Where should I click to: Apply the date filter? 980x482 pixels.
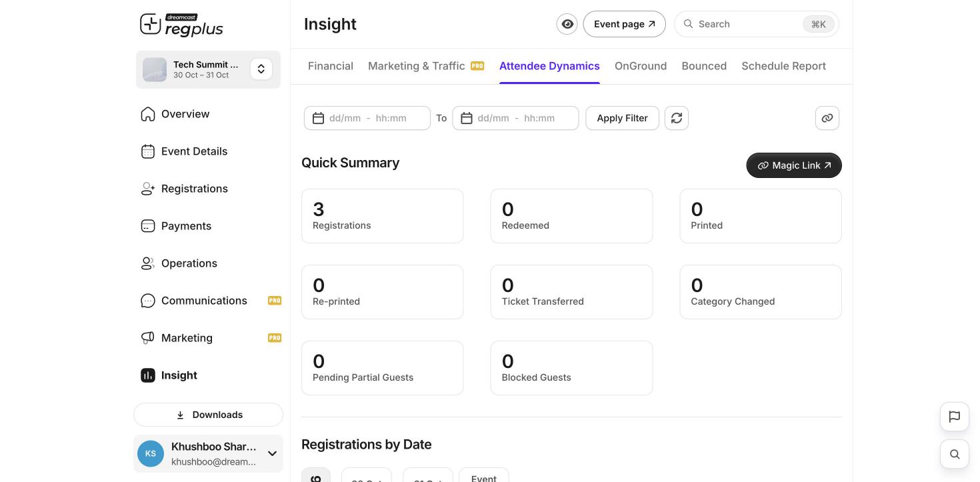pyautogui.click(x=622, y=118)
